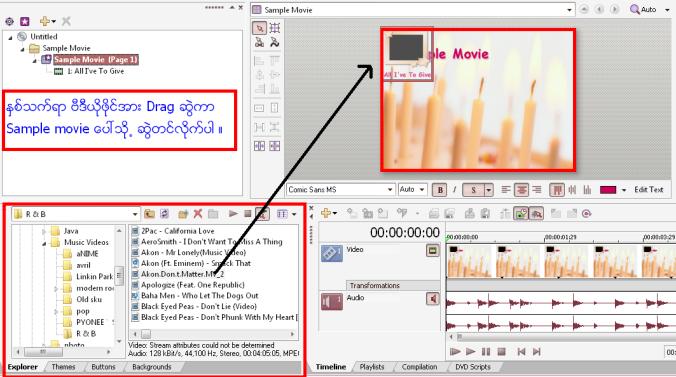Click the red X delete icon in Explorer
Screen dimensions: 676x377
pos(198,214)
